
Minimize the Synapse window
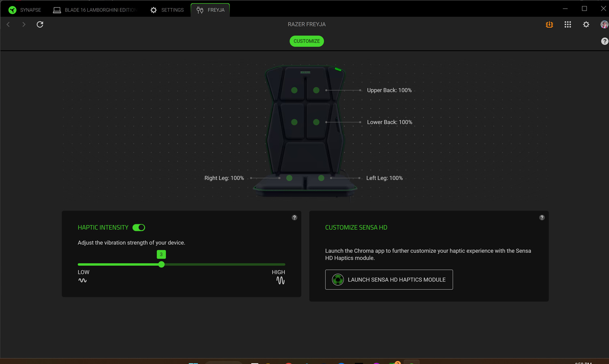tap(565, 9)
